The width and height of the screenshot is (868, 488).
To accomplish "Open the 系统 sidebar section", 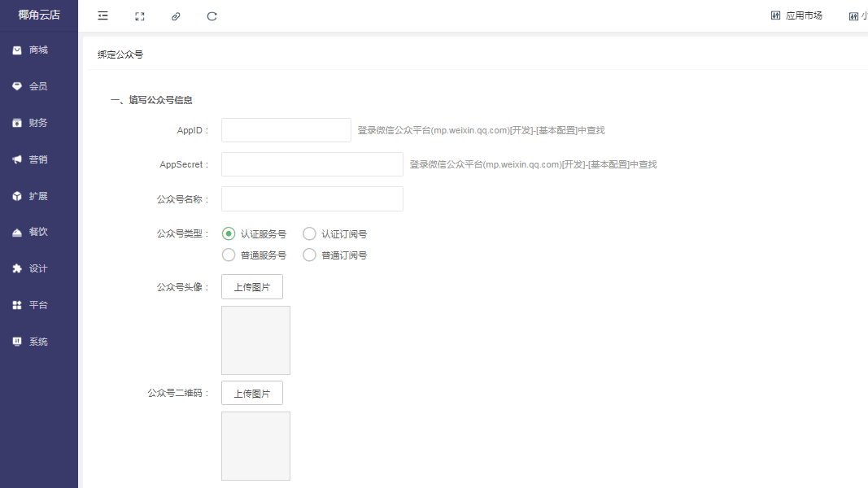I will click(38, 342).
